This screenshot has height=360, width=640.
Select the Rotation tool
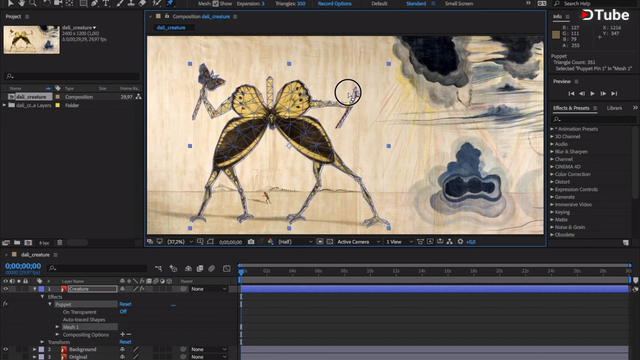[47, 3]
